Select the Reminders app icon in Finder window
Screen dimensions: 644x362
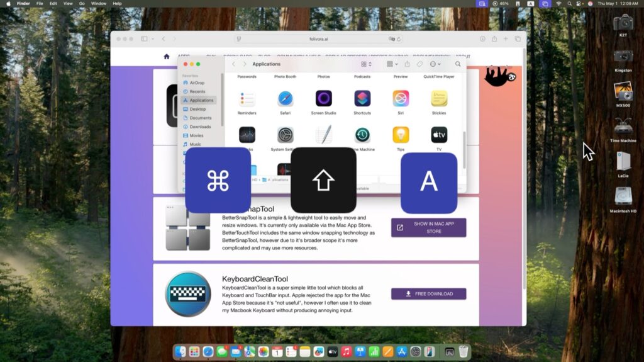pyautogui.click(x=247, y=99)
